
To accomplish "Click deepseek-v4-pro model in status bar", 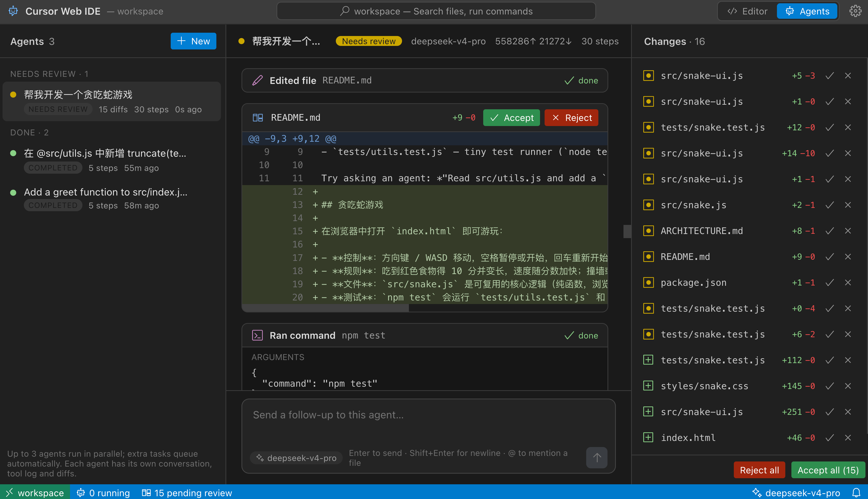I will (796, 492).
